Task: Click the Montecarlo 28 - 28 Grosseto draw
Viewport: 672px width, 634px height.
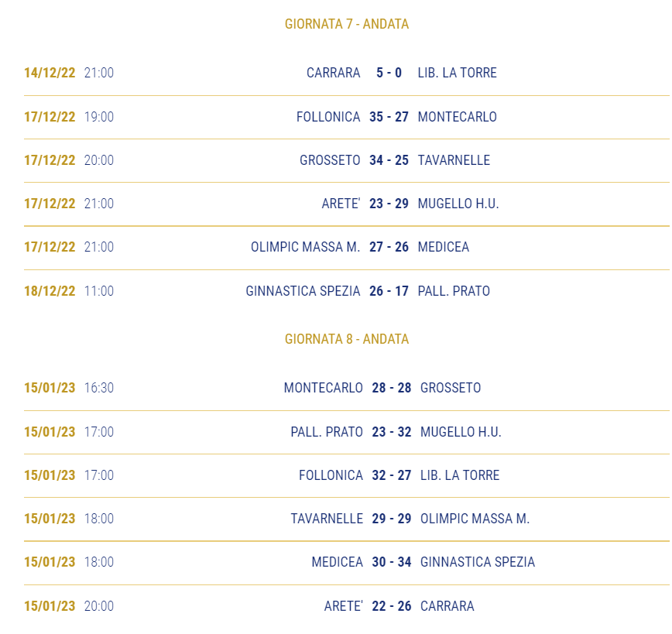Action: click(391, 388)
